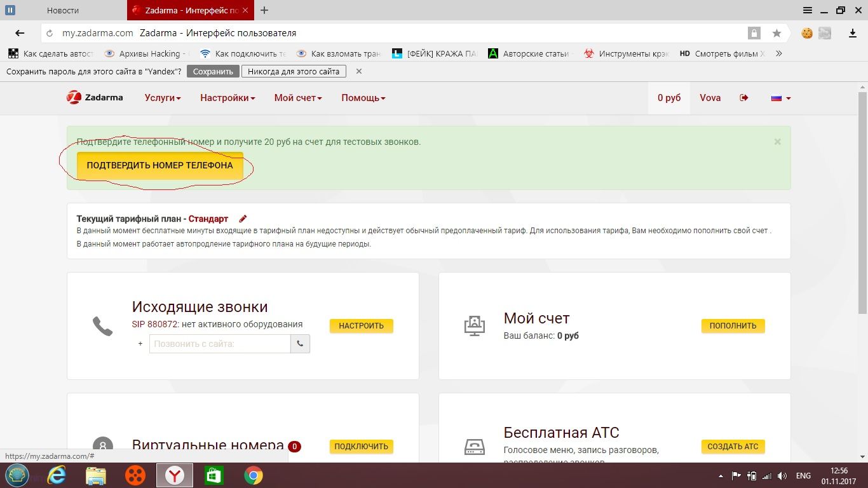Click the phone call icon beside the number field
The width and height of the screenshot is (868, 488).
(300, 344)
